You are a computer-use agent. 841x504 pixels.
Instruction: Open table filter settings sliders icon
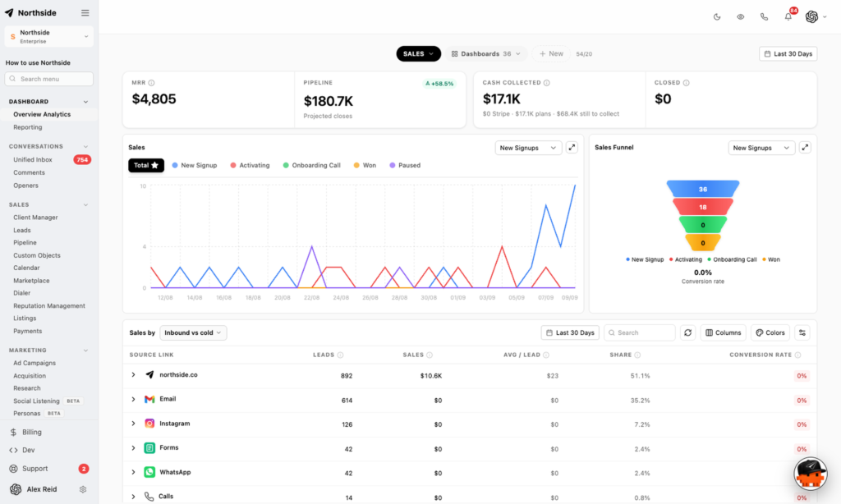(x=802, y=332)
